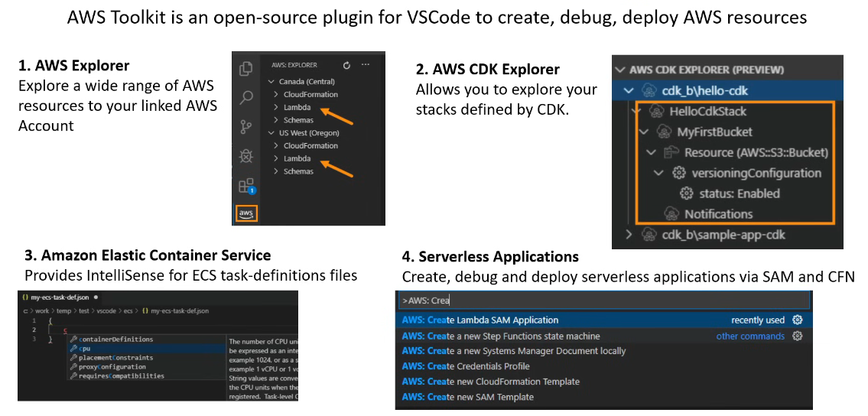Open the Source Control branch icon
The image size is (868, 416).
pos(246,126)
